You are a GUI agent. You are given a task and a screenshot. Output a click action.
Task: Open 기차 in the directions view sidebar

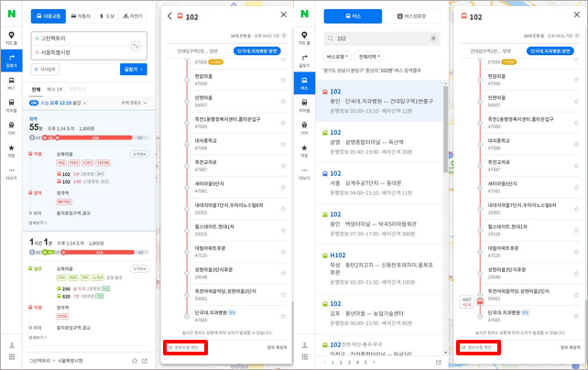point(11,128)
